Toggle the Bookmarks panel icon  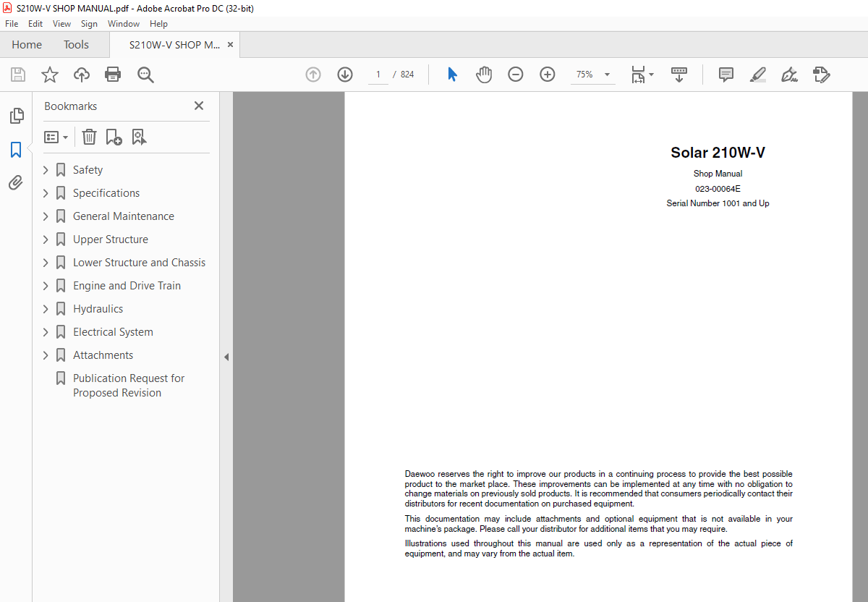click(16, 150)
